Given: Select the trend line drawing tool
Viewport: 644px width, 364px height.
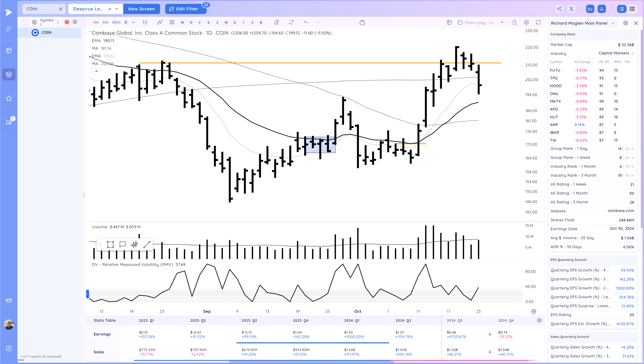Looking at the screenshot, I should tap(147, 244).
